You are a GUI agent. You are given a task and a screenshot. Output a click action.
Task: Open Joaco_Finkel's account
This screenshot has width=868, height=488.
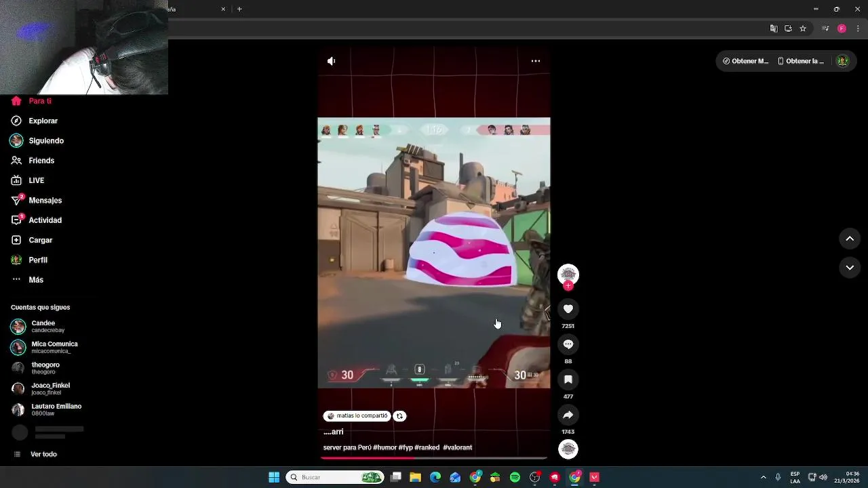point(41,389)
